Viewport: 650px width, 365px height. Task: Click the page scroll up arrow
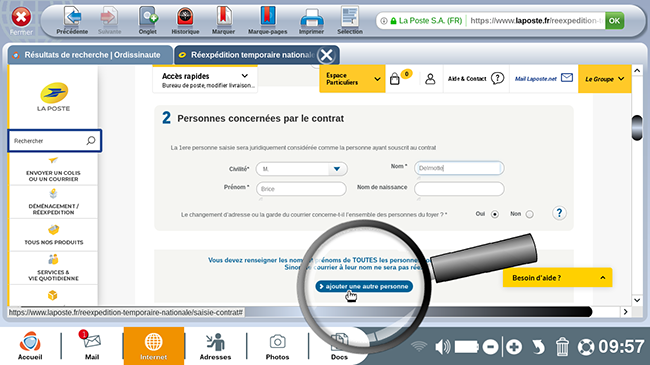tap(637, 71)
